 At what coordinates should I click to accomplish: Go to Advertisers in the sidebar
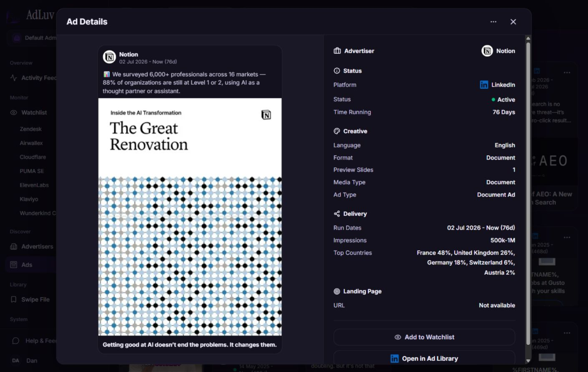tap(32, 247)
